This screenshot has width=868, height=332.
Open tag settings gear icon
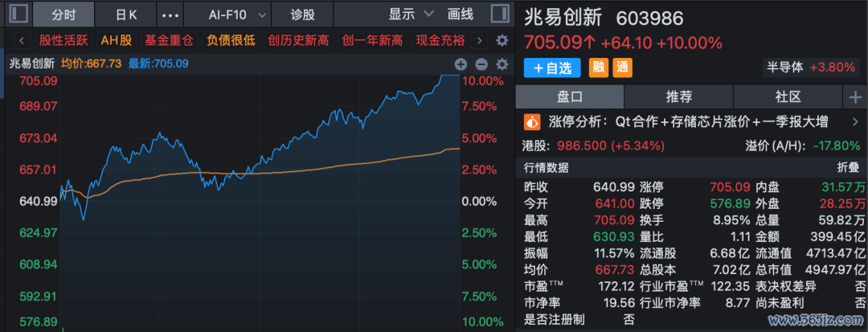click(502, 40)
